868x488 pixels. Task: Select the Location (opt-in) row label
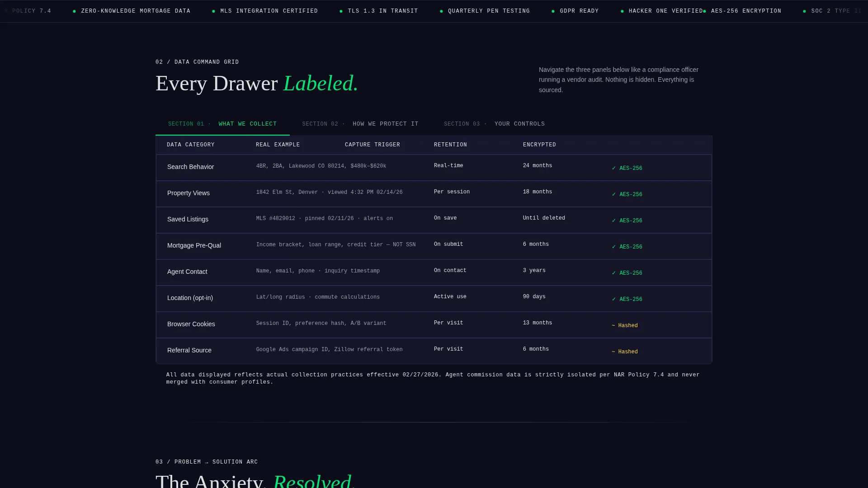point(190,298)
